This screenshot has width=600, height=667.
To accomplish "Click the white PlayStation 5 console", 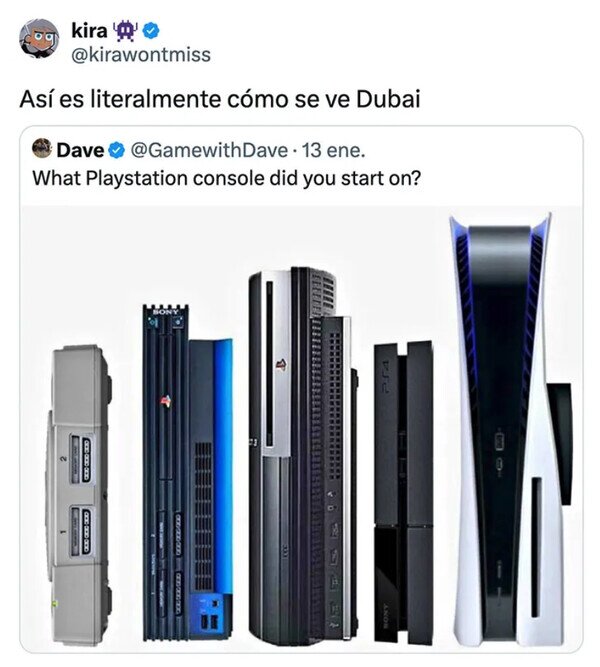I will 510,430.
